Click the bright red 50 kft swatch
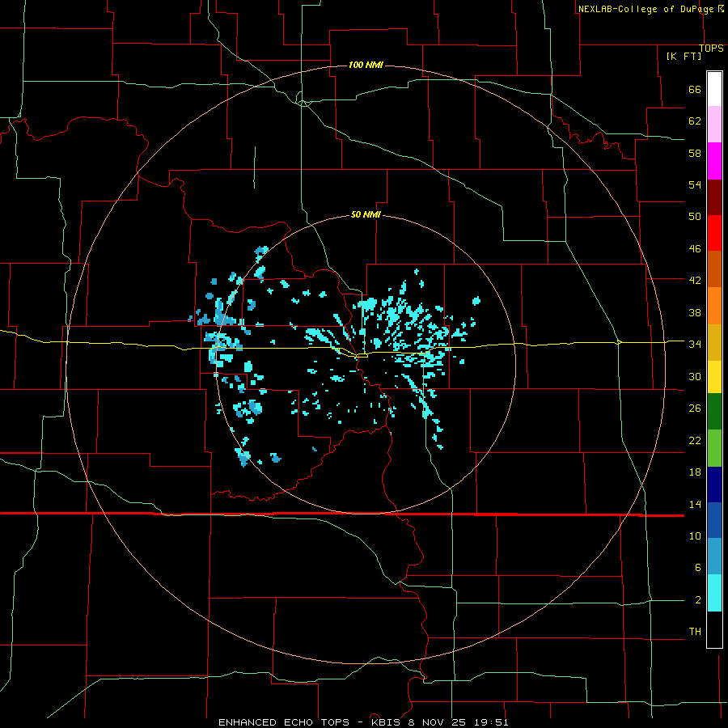Screen dimensions: 728x728 714,233
